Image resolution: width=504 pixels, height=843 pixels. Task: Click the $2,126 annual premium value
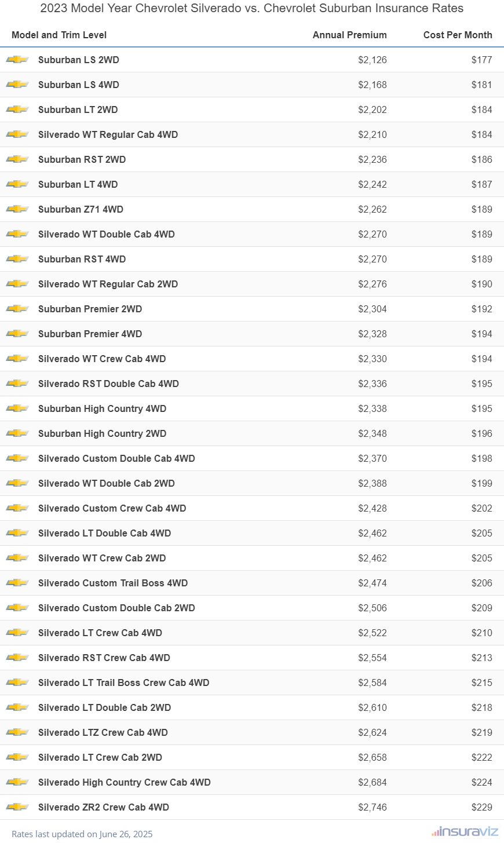372,60
